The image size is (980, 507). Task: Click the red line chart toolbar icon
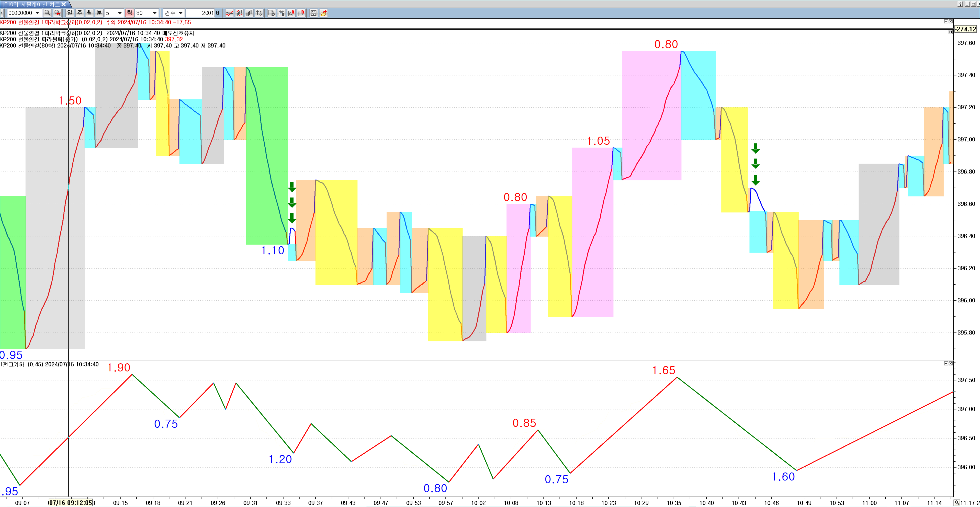(x=229, y=13)
